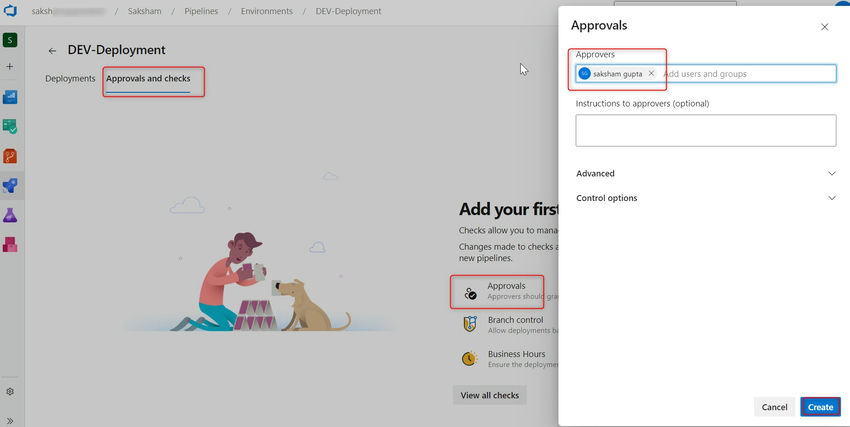Go back using the left arrow
This screenshot has width=850, height=427.
click(52, 50)
